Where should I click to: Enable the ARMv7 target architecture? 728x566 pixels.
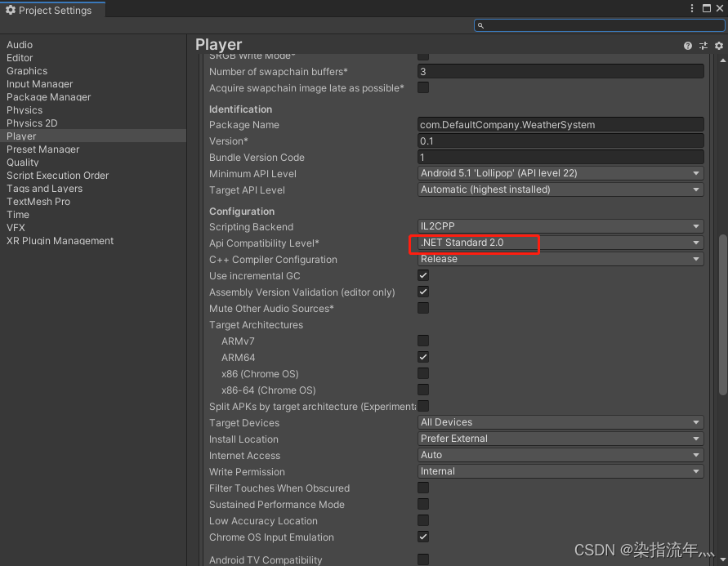[x=422, y=341]
